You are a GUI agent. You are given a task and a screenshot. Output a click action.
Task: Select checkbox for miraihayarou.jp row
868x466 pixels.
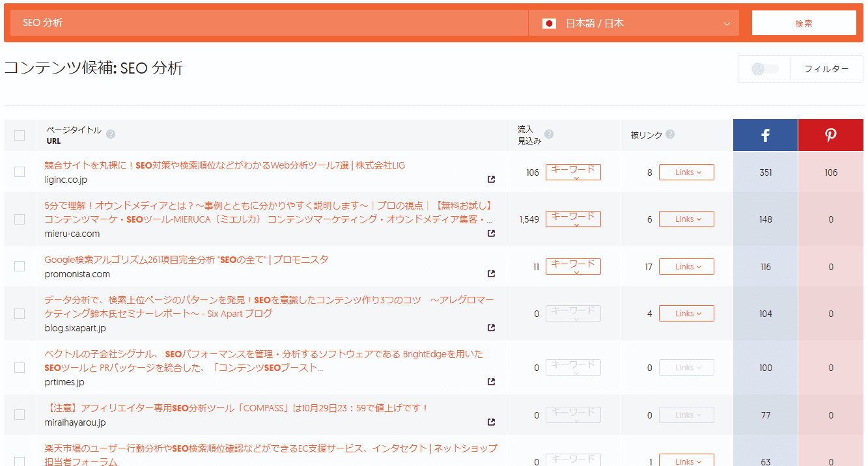tap(20, 415)
